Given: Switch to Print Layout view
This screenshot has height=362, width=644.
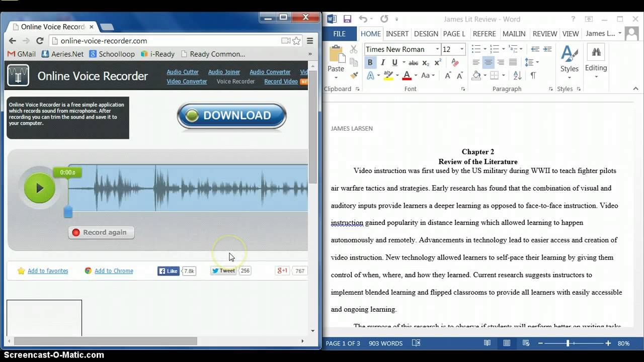Looking at the screenshot, I should pos(507,343).
